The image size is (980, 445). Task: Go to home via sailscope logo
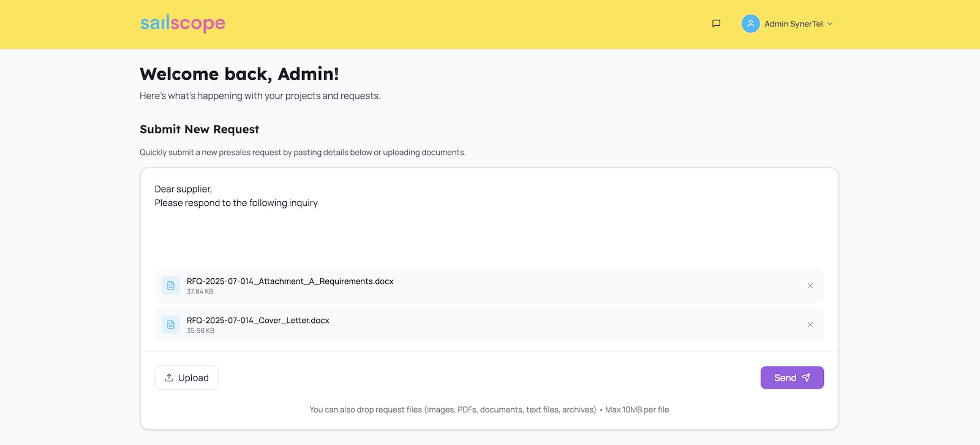pyautogui.click(x=183, y=23)
